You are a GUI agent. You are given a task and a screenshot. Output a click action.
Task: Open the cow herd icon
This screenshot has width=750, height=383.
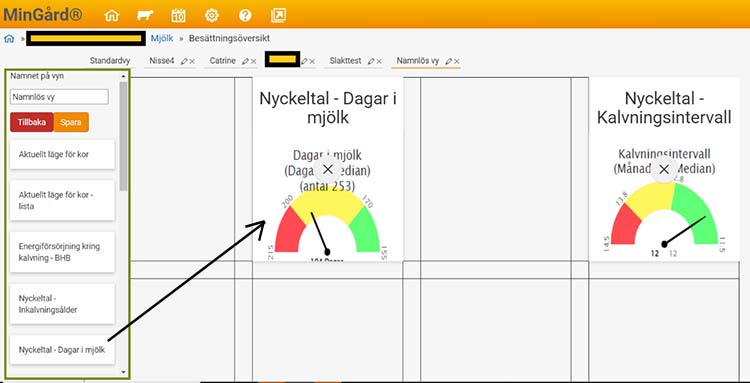click(x=145, y=15)
